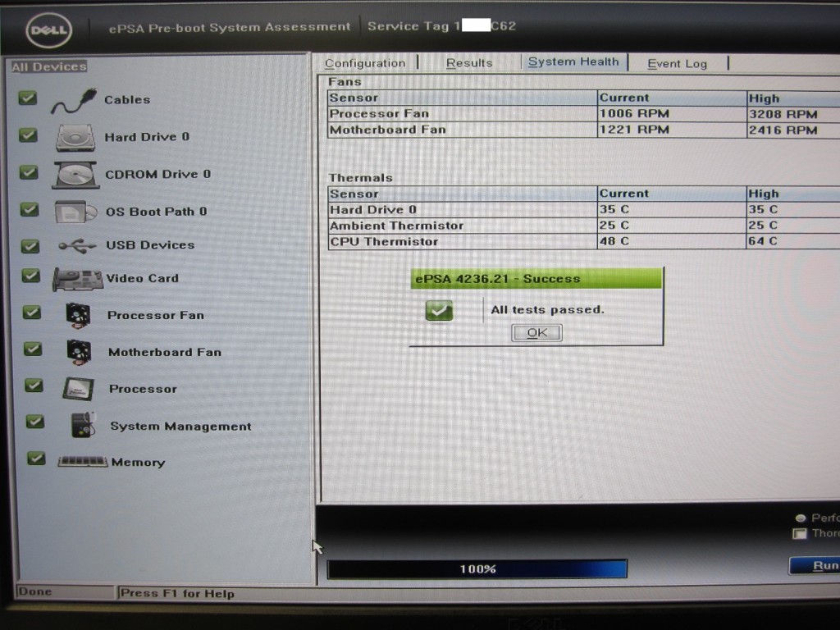
Task: Click the Fans table Current column header
Action: 672,98
